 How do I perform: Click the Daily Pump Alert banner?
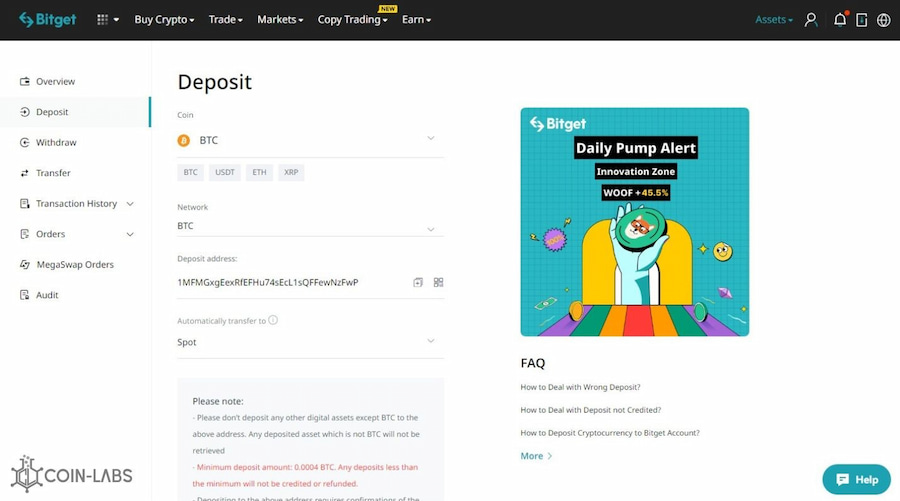click(635, 222)
